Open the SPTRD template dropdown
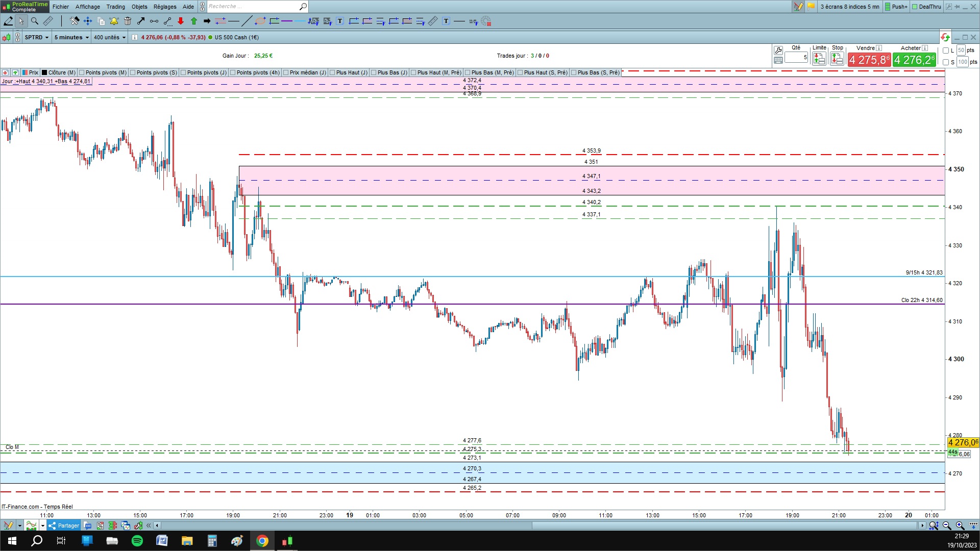 point(37,37)
